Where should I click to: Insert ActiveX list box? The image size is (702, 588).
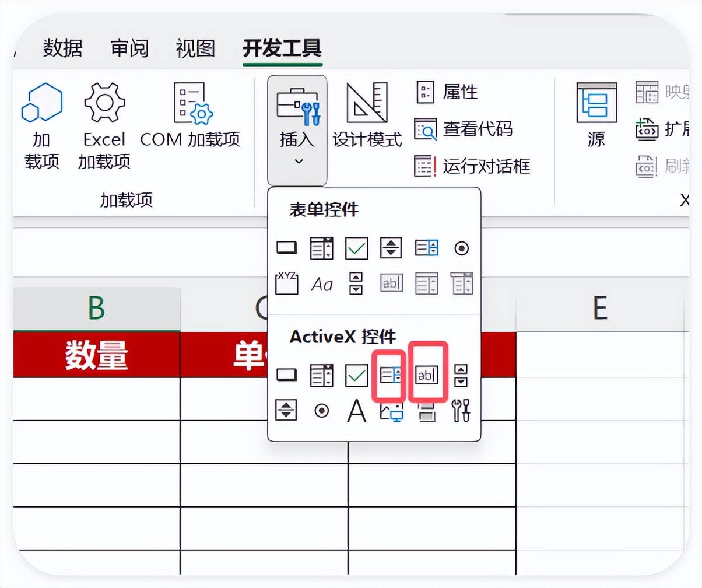pyautogui.click(x=391, y=376)
